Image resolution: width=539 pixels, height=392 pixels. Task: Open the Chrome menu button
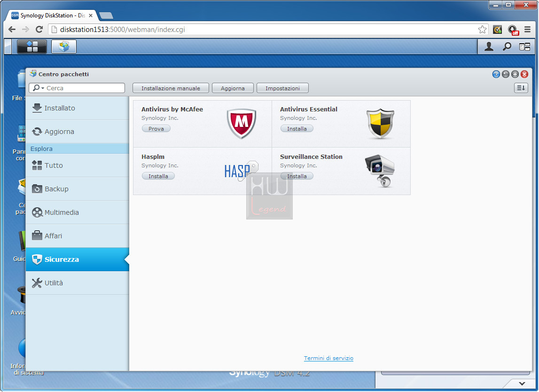click(x=527, y=30)
